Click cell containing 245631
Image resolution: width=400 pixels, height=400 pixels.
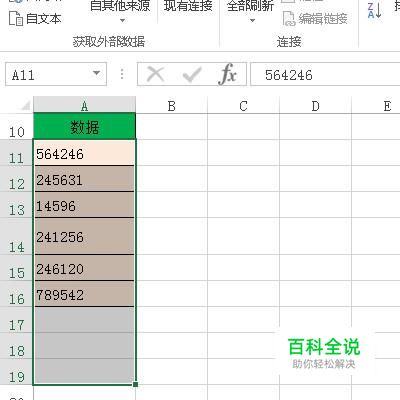tap(85, 179)
